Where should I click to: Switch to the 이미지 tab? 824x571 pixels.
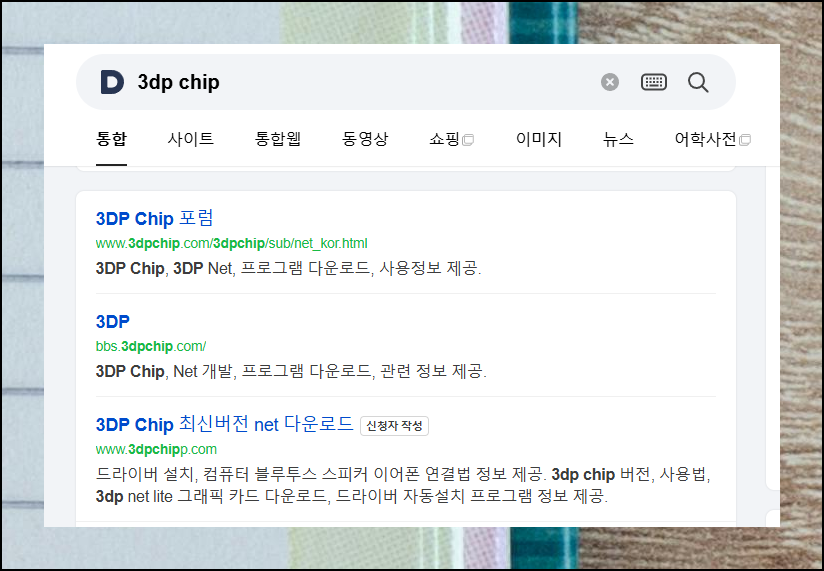(x=539, y=139)
